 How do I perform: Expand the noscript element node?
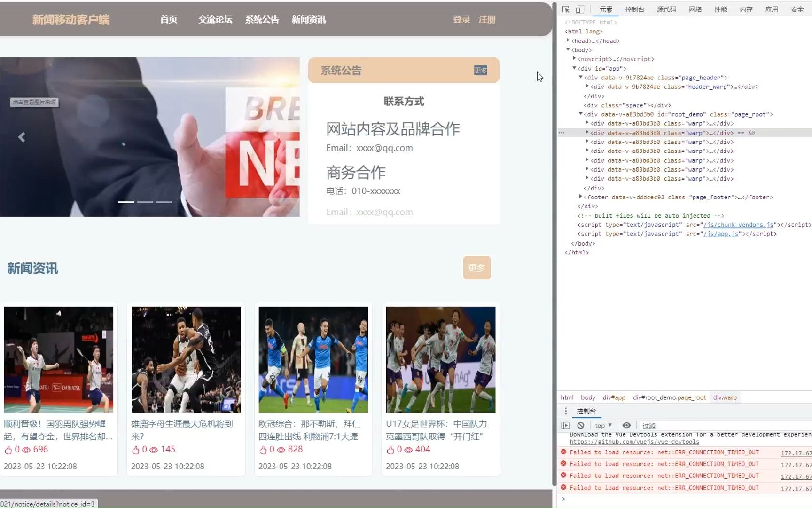(x=574, y=59)
